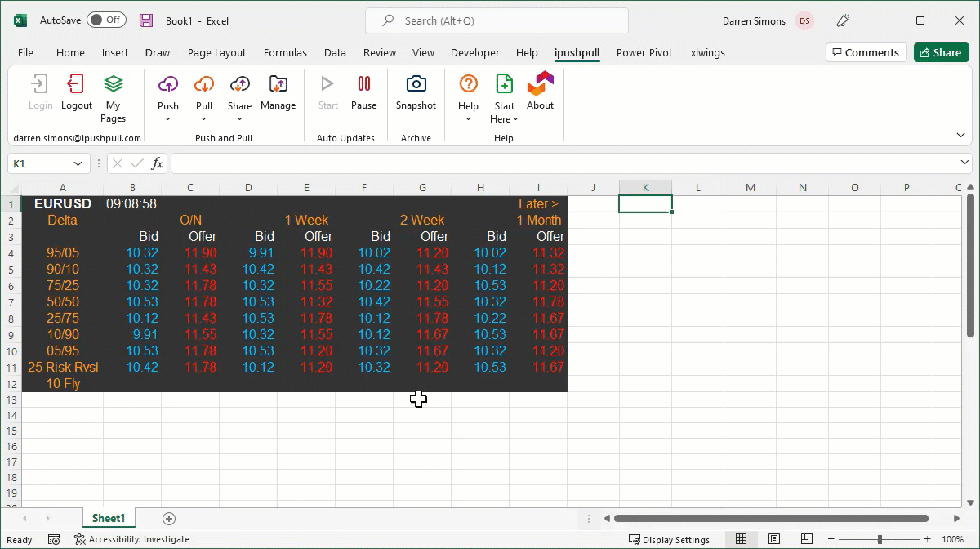Select the Sheet1 tab
This screenshot has width=980, height=549.
click(x=109, y=519)
